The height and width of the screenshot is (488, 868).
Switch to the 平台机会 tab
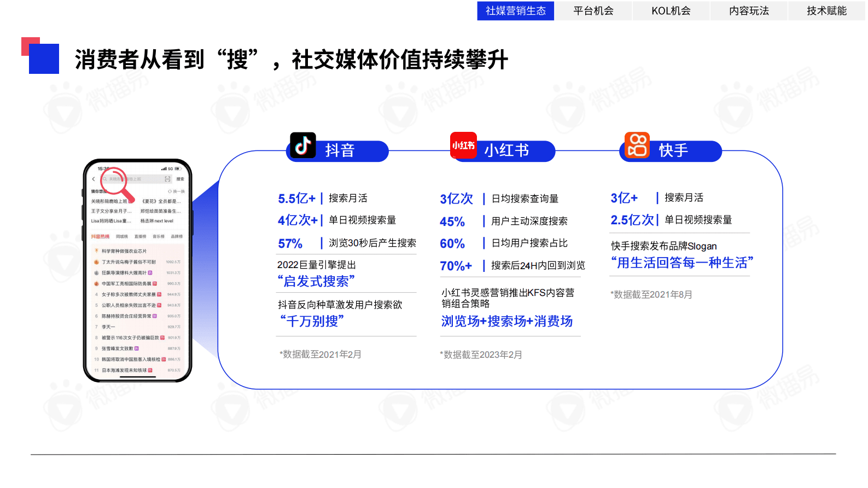click(x=593, y=11)
